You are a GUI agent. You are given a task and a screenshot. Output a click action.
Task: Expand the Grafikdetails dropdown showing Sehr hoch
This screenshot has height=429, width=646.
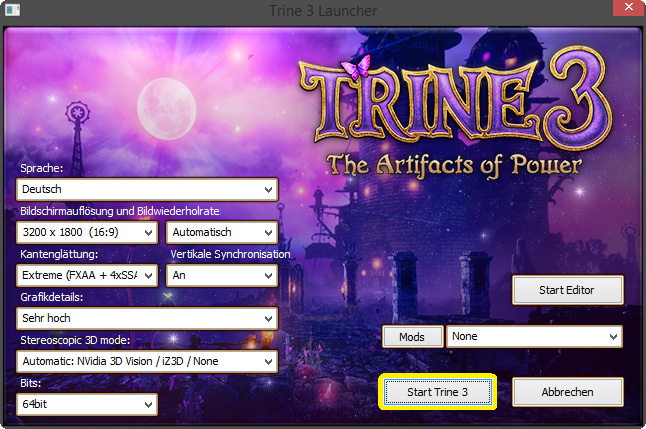[x=147, y=318]
